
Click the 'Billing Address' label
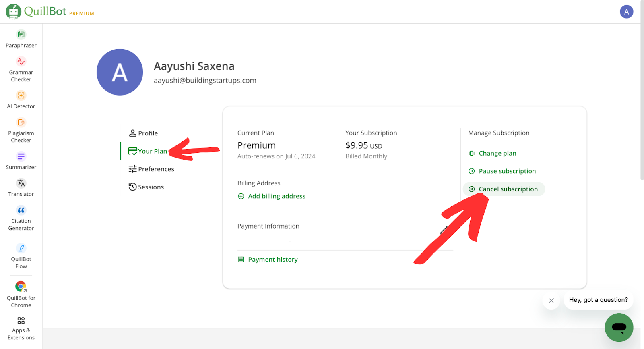pos(259,183)
